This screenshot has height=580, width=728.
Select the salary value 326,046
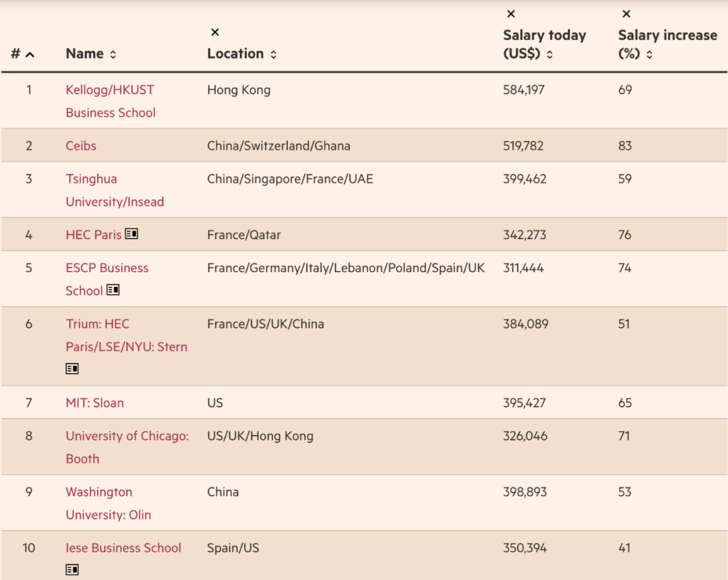[x=525, y=436]
